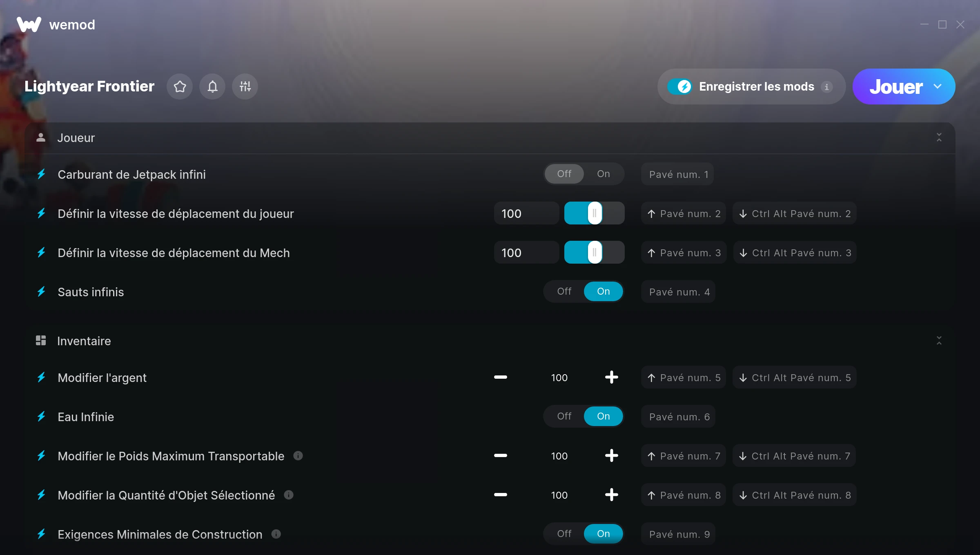Click the Poids Maximum Transportable value 100
The width and height of the screenshot is (980, 555).
pos(559,456)
